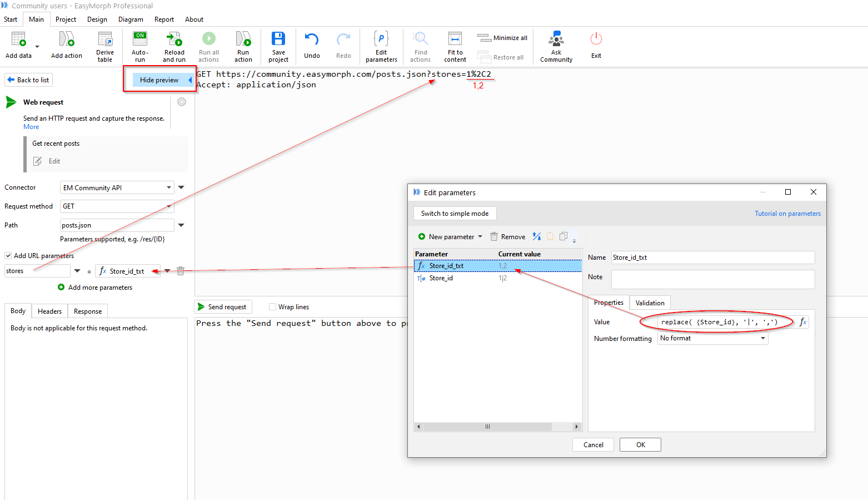Click the copy parameter icon
Image resolution: width=868 pixels, height=500 pixels.
pyautogui.click(x=563, y=236)
